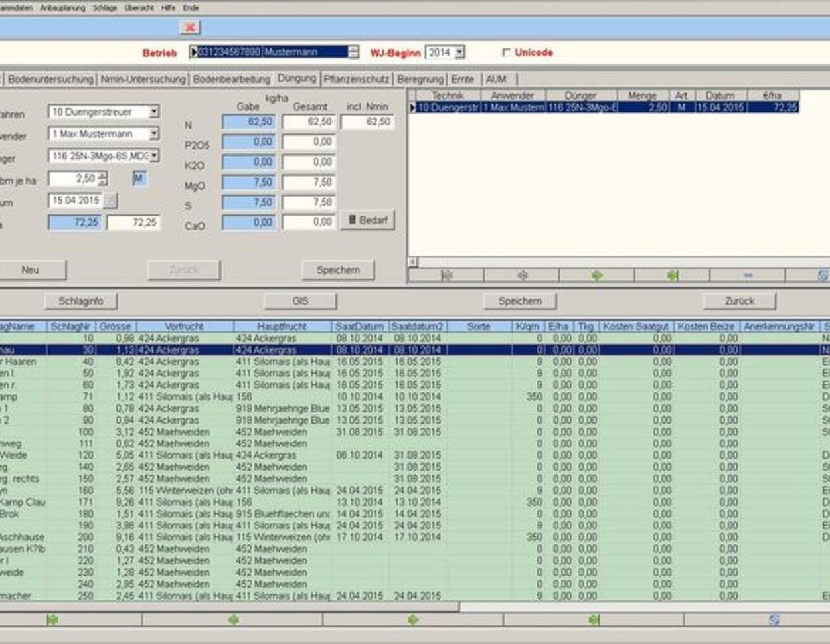Click the stepper arrows on the 2,50 quantity
This screenshot has width=830, height=644.
coord(102,178)
